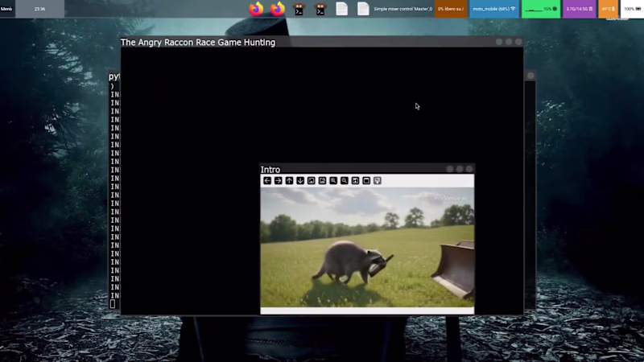Open the right terminal icon in the panel
This screenshot has width=644, height=362.
tap(320, 9)
